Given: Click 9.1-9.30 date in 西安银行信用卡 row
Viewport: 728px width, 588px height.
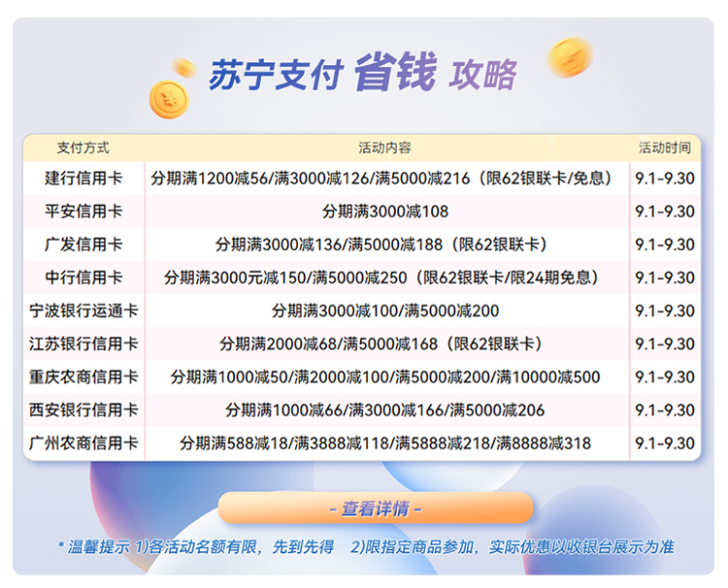Looking at the screenshot, I should [x=664, y=409].
